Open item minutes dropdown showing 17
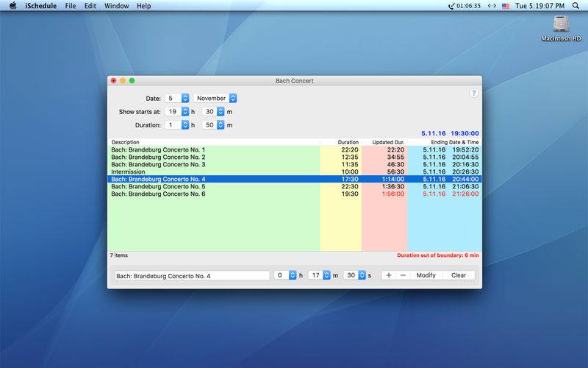The height and width of the screenshot is (368, 588). pyautogui.click(x=320, y=275)
